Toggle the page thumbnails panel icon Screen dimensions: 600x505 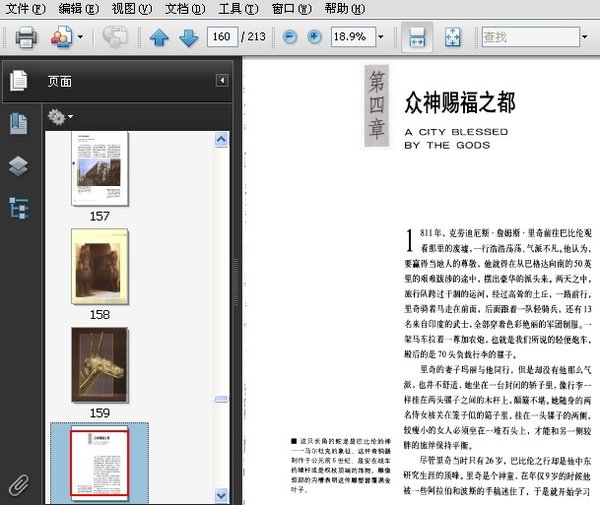click(18, 81)
